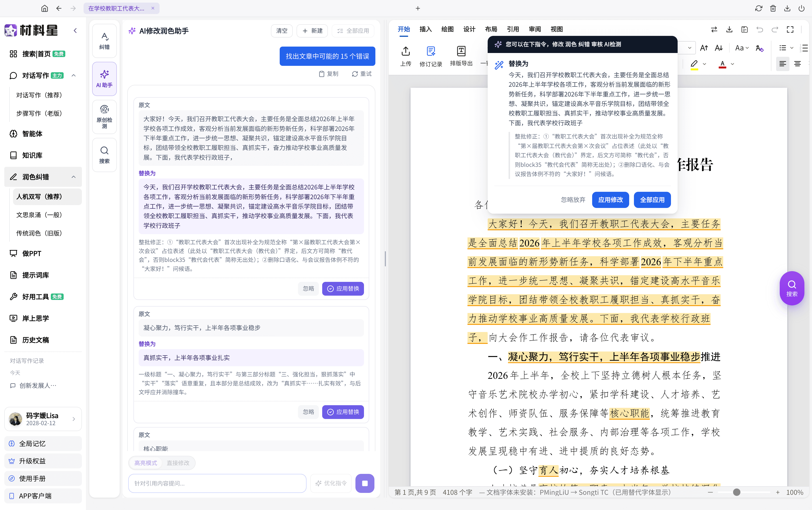Collapse the 润色纠错 section chevron
Viewport: 812px width, 510px height.
click(73, 177)
